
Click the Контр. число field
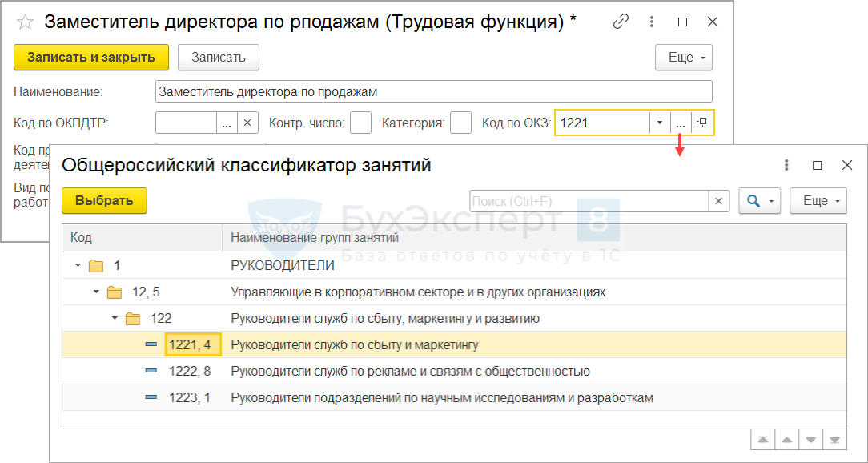pos(361,123)
